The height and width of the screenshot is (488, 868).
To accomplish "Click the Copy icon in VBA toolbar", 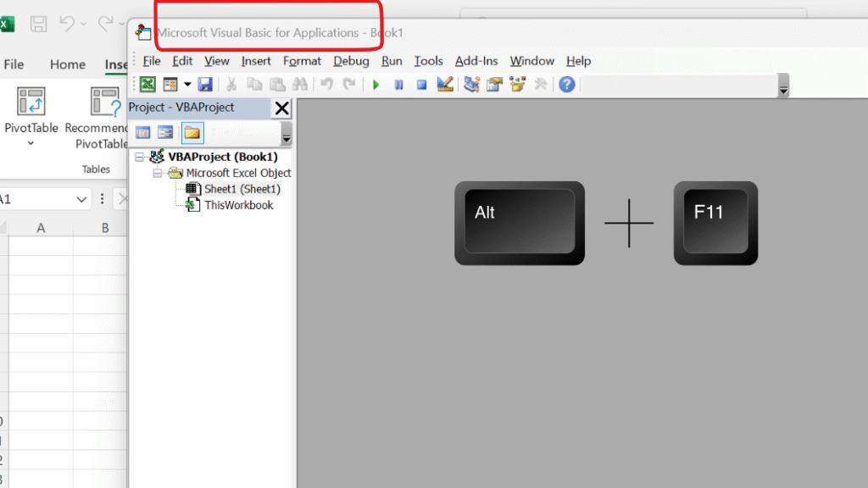I will 254,84.
